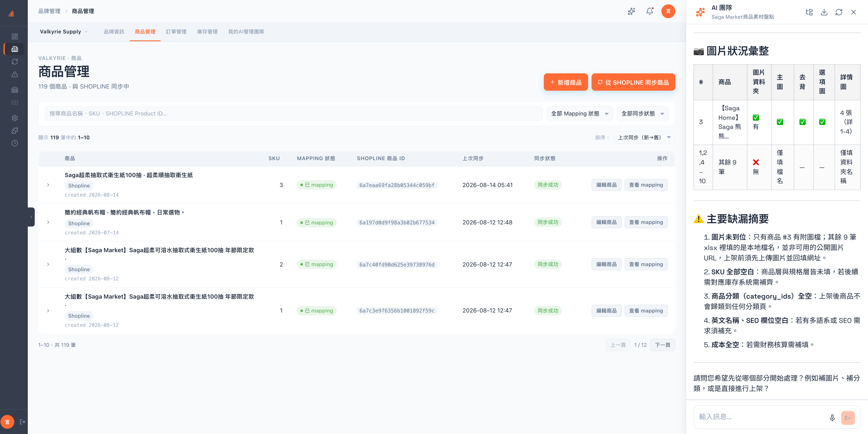Image resolution: width=868 pixels, height=434 pixels.
Task: Open the settings gear in sidebar
Action: pyautogui.click(x=15, y=118)
